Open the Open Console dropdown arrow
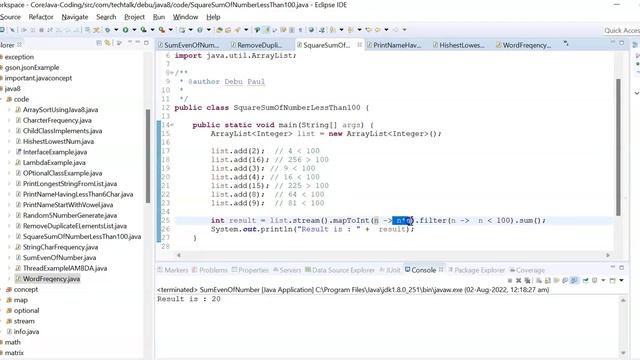 click(x=622, y=280)
